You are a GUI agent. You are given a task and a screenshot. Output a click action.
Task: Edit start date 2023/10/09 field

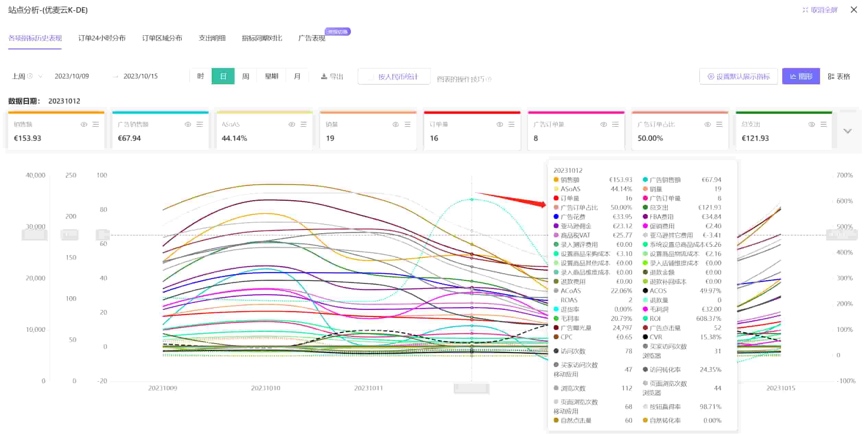click(72, 76)
